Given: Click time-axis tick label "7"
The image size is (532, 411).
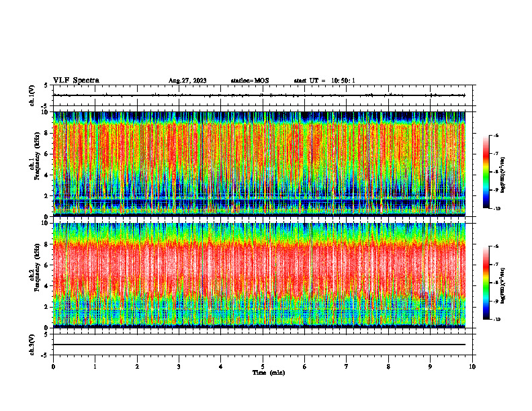Looking at the screenshot, I should click(x=347, y=367).
